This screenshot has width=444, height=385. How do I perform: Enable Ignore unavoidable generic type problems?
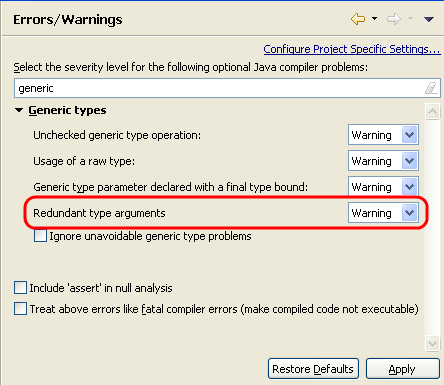pyautogui.click(x=40, y=236)
